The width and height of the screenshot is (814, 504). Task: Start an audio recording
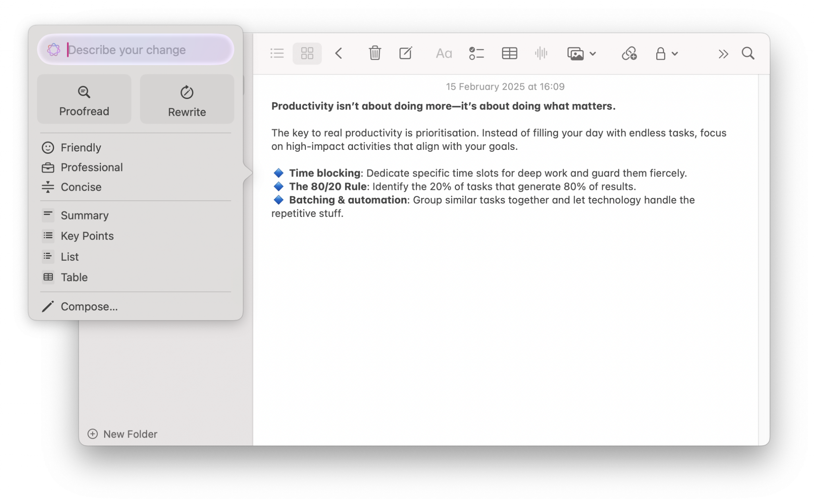[x=541, y=53]
